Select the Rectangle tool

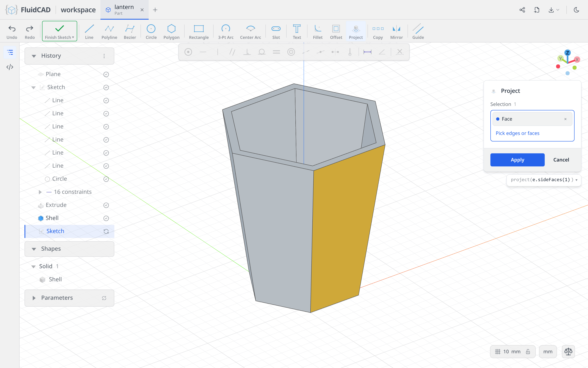point(199,32)
